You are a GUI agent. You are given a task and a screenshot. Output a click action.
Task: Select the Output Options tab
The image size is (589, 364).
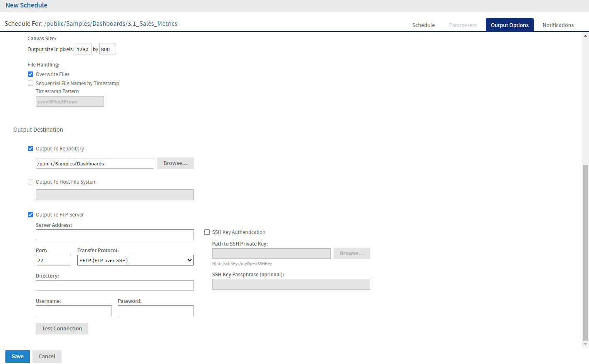[510, 25]
